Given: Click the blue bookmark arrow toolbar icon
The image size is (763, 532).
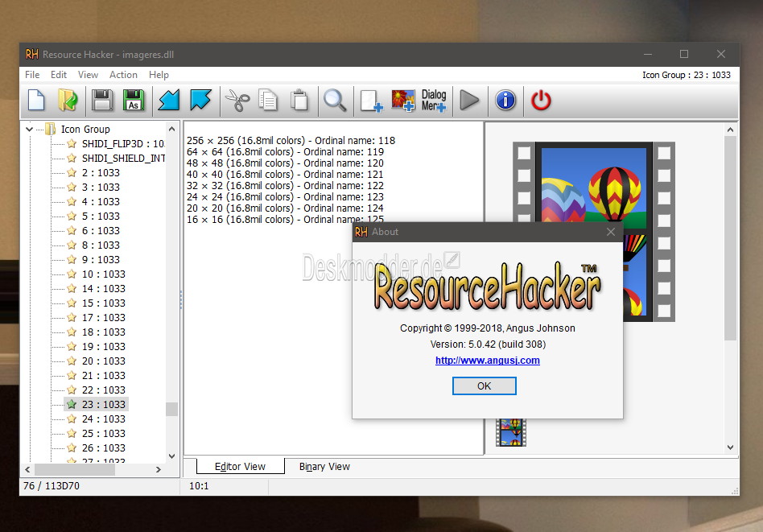Looking at the screenshot, I should (200, 101).
